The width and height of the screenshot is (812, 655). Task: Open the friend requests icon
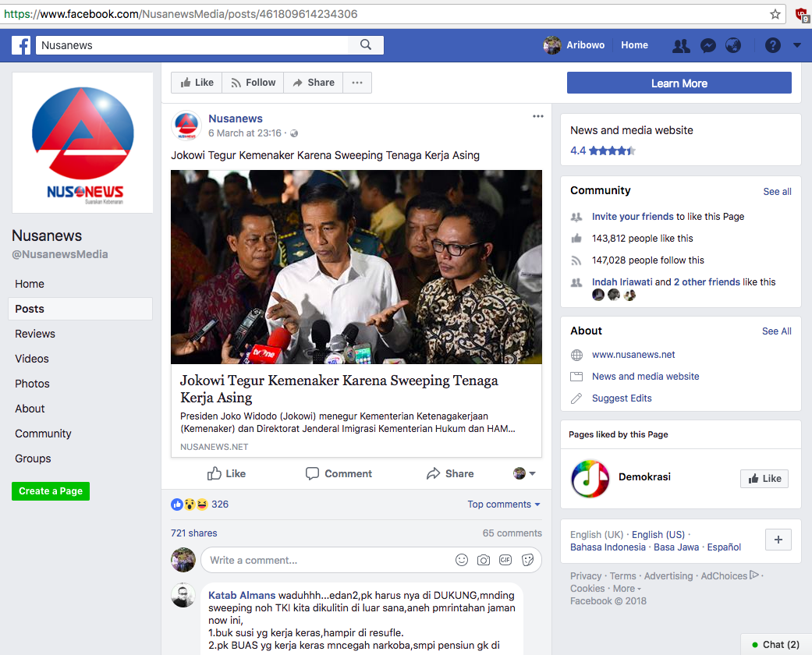681,45
